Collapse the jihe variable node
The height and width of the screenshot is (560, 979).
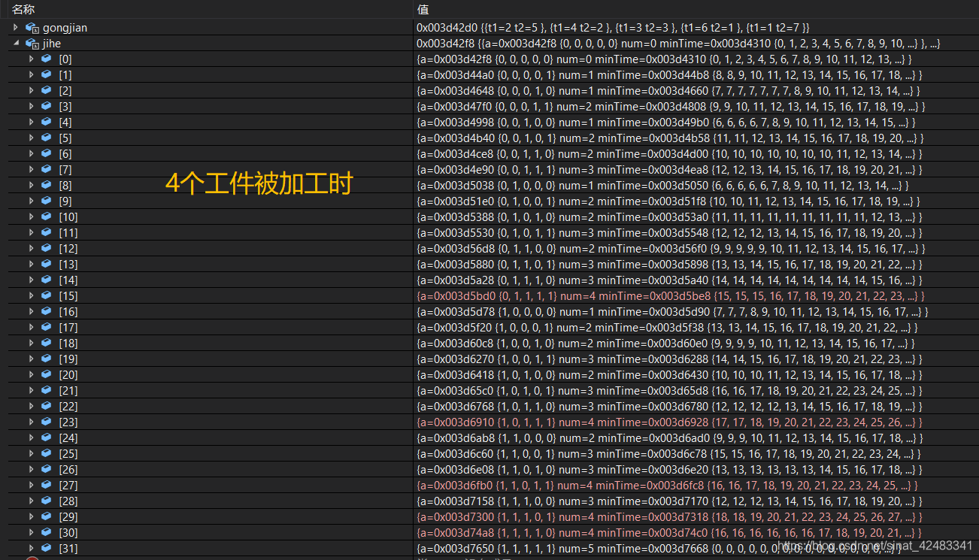16,44
